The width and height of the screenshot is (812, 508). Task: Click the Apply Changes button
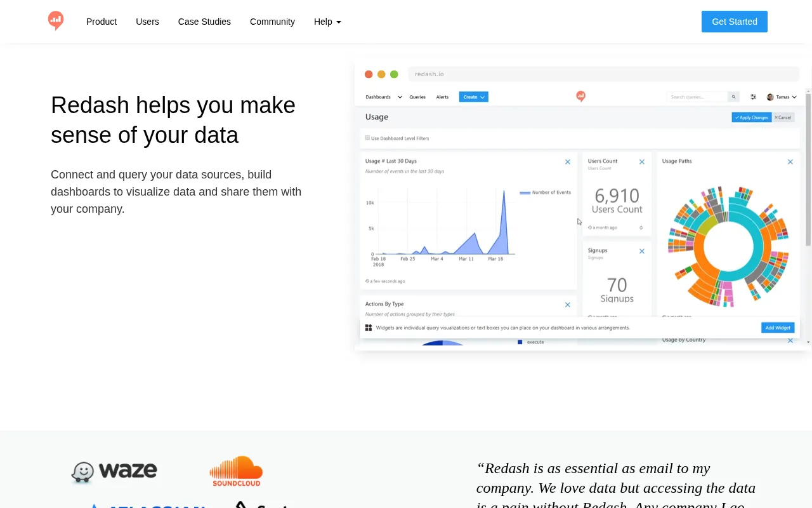click(x=752, y=117)
